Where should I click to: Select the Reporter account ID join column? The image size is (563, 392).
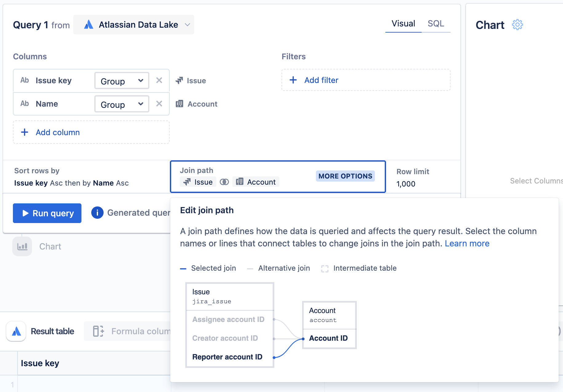point(227,357)
